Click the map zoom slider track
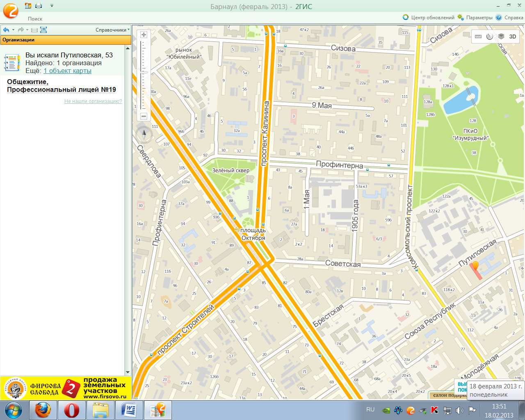The width and height of the screenshot is (525, 420). click(144, 75)
